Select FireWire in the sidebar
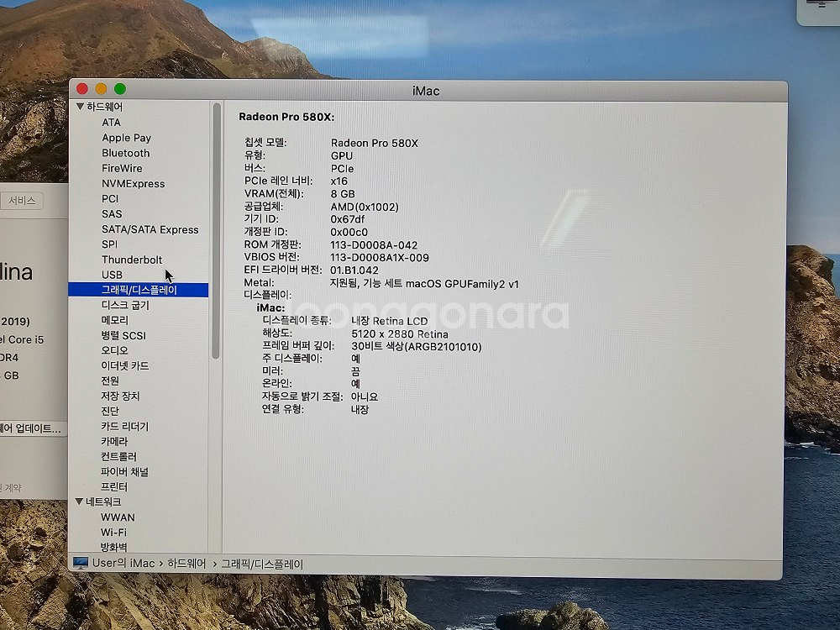This screenshot has height=630, width=840. [x=122, y=168]
